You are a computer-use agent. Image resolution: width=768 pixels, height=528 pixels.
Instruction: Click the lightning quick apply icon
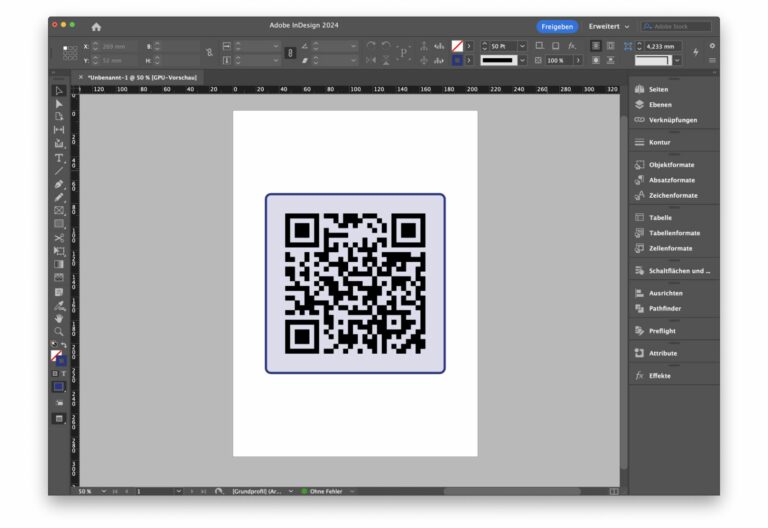[696, 52]
